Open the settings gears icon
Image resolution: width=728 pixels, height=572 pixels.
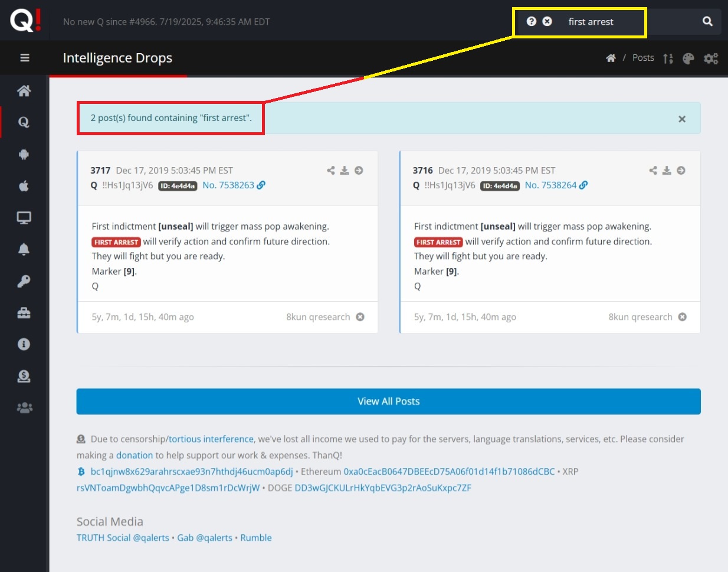711,58
